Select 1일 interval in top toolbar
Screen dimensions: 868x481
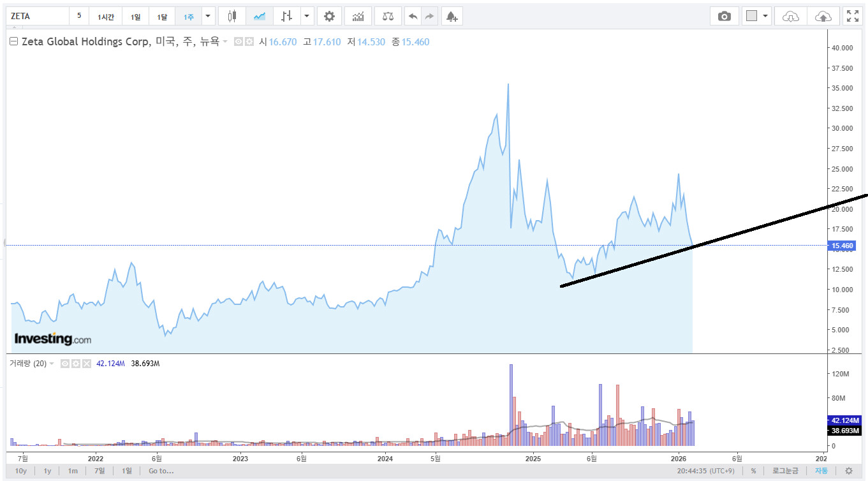tap(136, 17)
